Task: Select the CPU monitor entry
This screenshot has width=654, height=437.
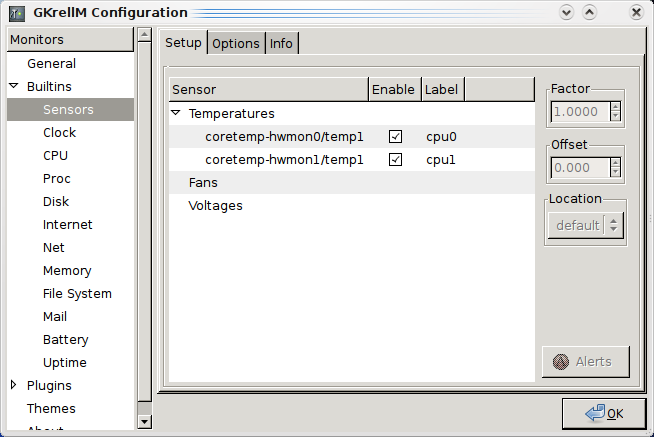Action: tap(55, 156)
